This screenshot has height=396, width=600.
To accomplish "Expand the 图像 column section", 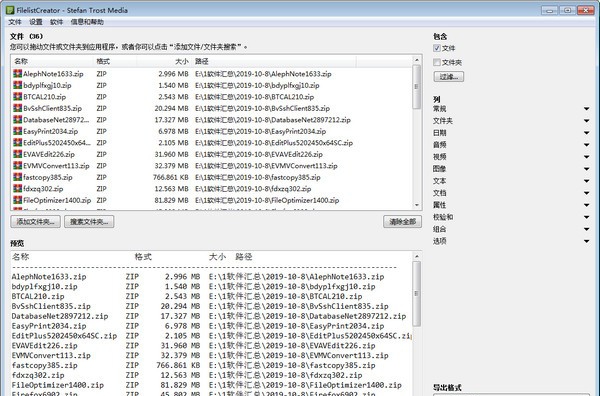I will [x=586, y=169].
